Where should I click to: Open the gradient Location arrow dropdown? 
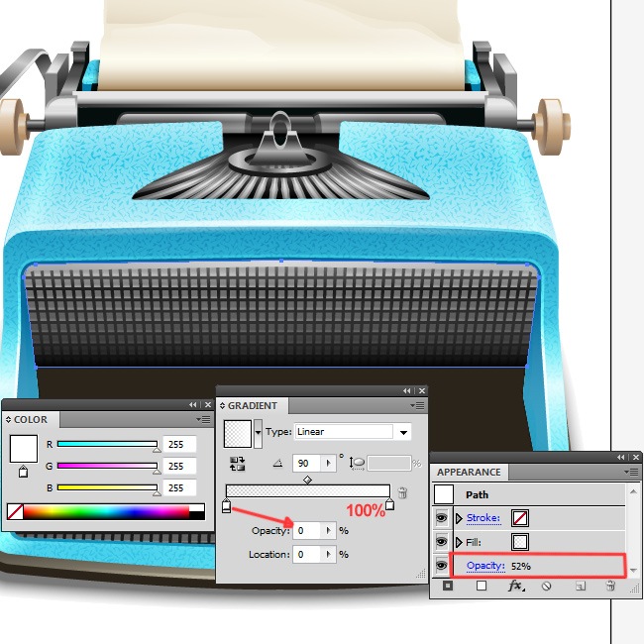pyautogui.click(x=329, y=555)
